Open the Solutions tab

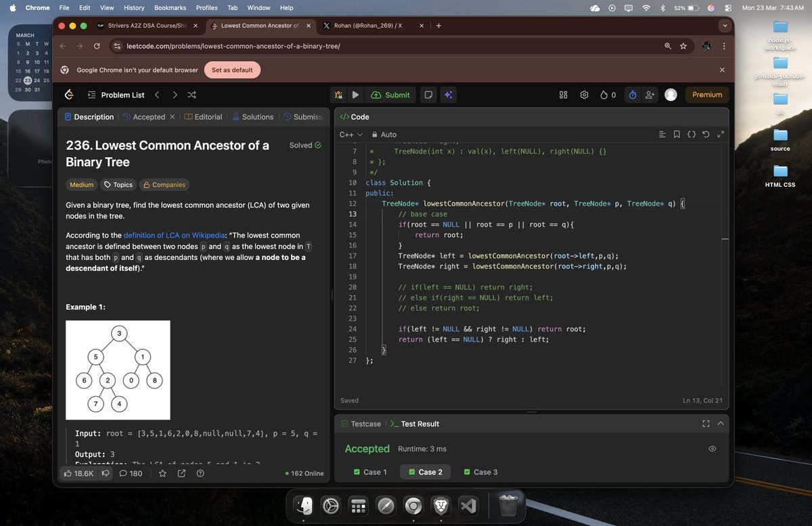click(253, 116)
